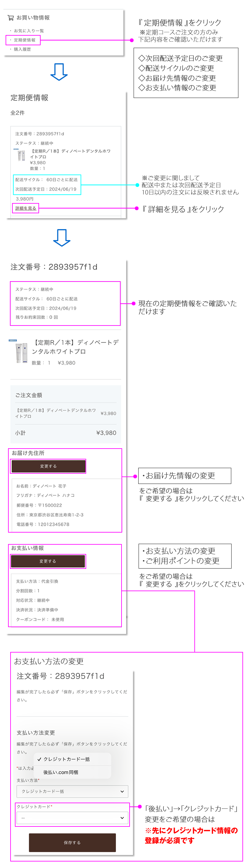
Task: Choose 後払い.com同梱 option
Action: (61, 772)
